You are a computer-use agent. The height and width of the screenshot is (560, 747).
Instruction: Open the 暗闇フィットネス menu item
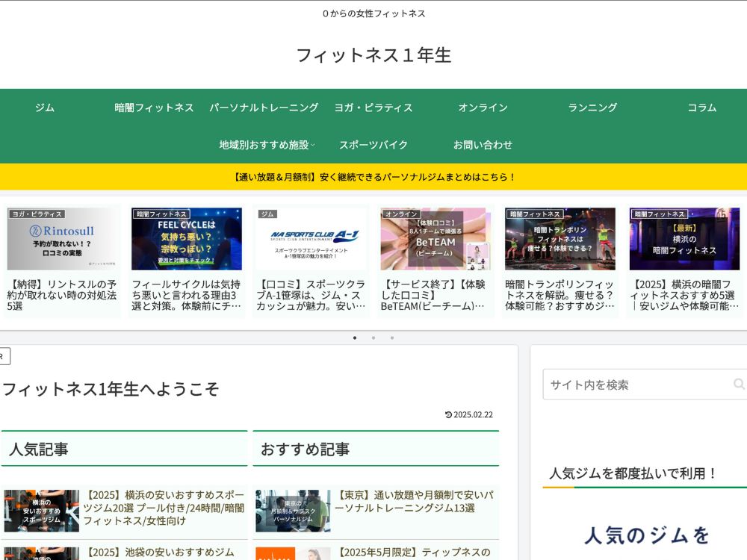pyautogui.click(x=154, y=108)
